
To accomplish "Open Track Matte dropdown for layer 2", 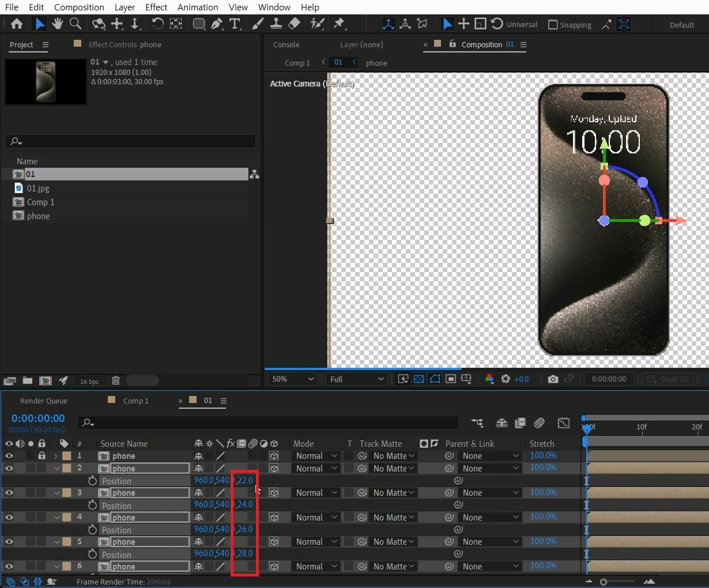I will pyautogui.click(x=393, y=469).
